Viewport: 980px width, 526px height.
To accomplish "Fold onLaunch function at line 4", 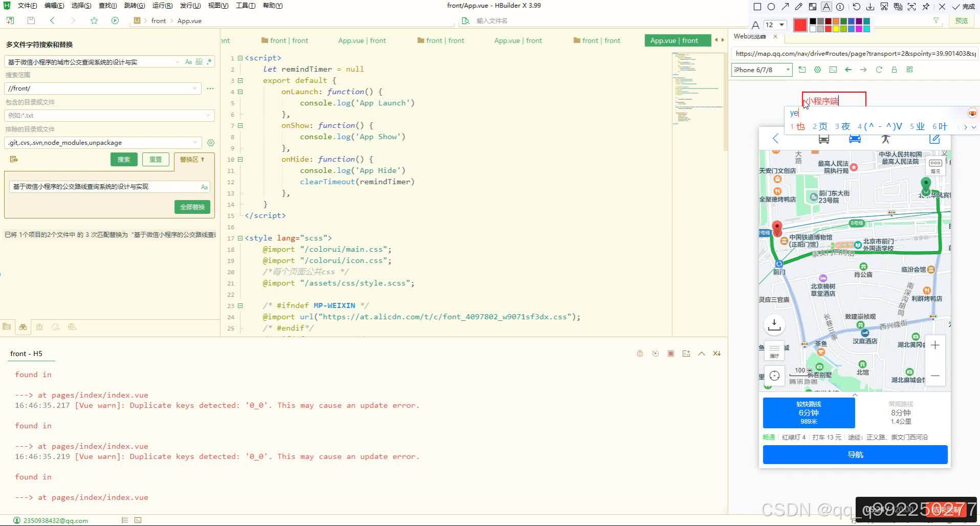I will coord(240,92).
